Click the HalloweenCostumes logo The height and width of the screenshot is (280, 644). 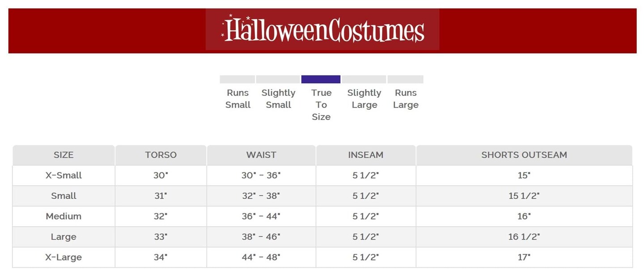click(x=322, y=30)
